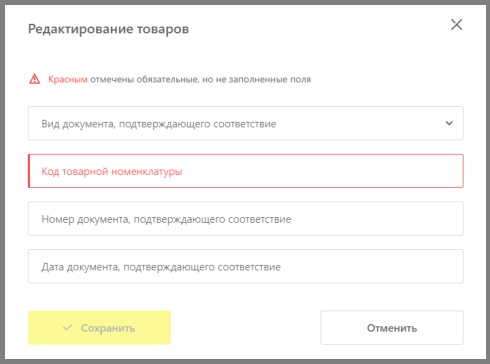
Task: Save changes with the Сохранить button
Action: (x=99, y=328)
